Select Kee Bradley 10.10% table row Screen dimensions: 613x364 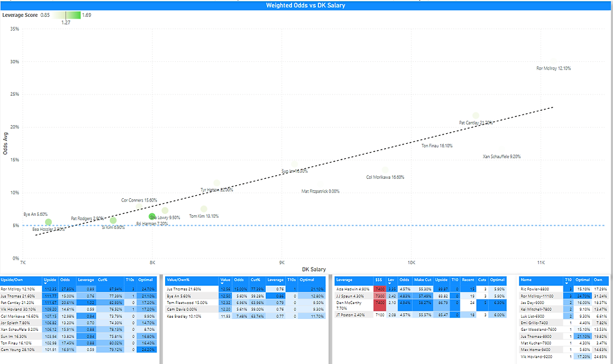[x=245, y=316]
